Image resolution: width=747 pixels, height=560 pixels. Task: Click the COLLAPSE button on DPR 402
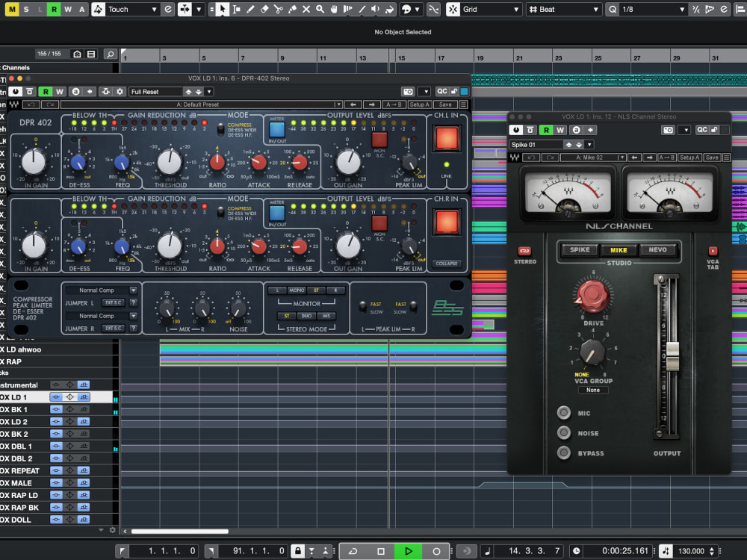pos(447,264)
